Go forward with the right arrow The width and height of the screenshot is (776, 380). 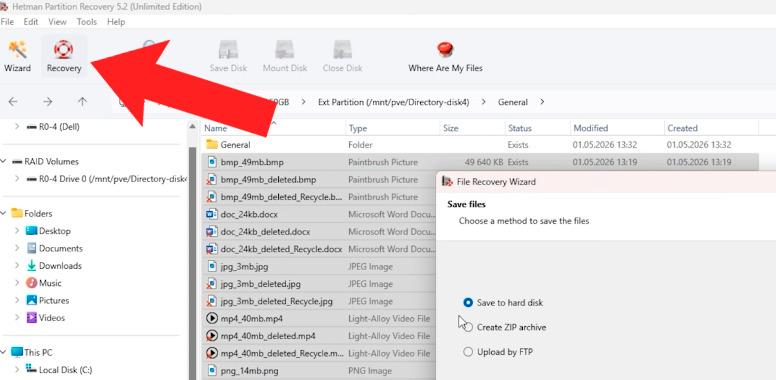pyautogui.click(x=48, y=102)
